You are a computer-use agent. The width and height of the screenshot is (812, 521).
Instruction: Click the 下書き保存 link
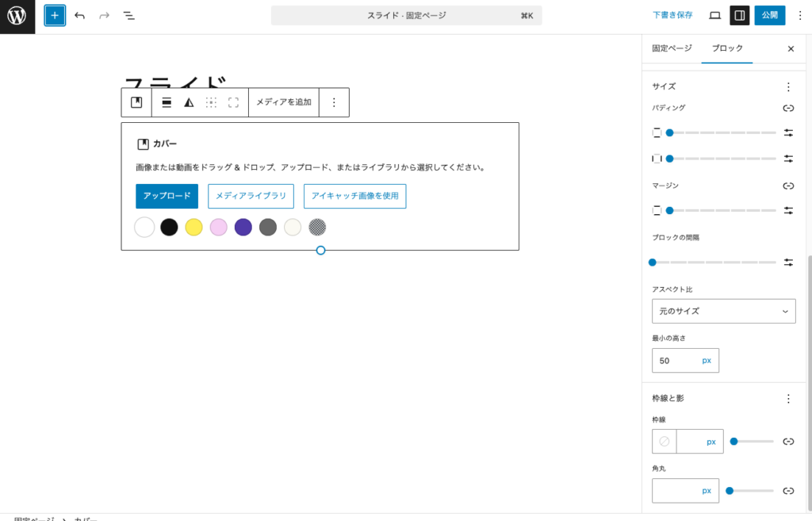click(x=672, y=14)
